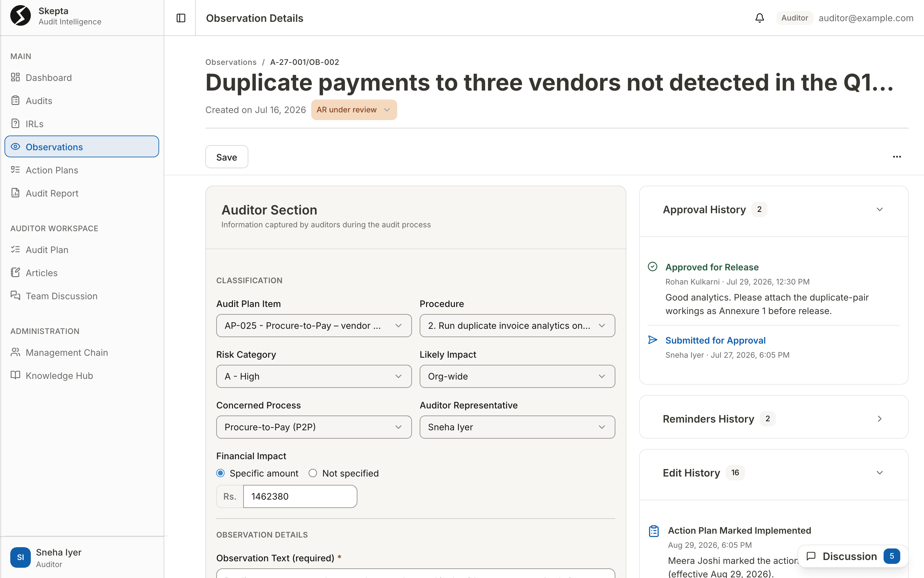Image resolution: width=924 pixels, height=578 pixels.
Task: Toggle the sidebar panel icon
Action: click(x=181, y=18)
